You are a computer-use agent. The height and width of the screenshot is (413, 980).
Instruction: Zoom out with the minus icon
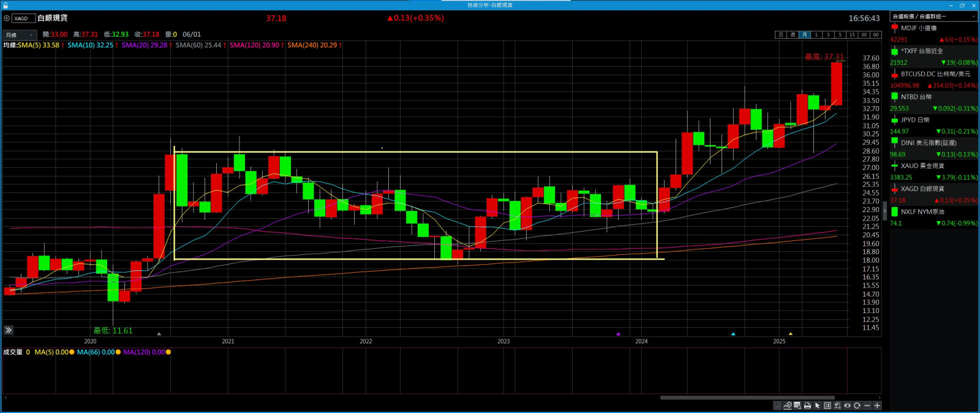click(867, 406)
